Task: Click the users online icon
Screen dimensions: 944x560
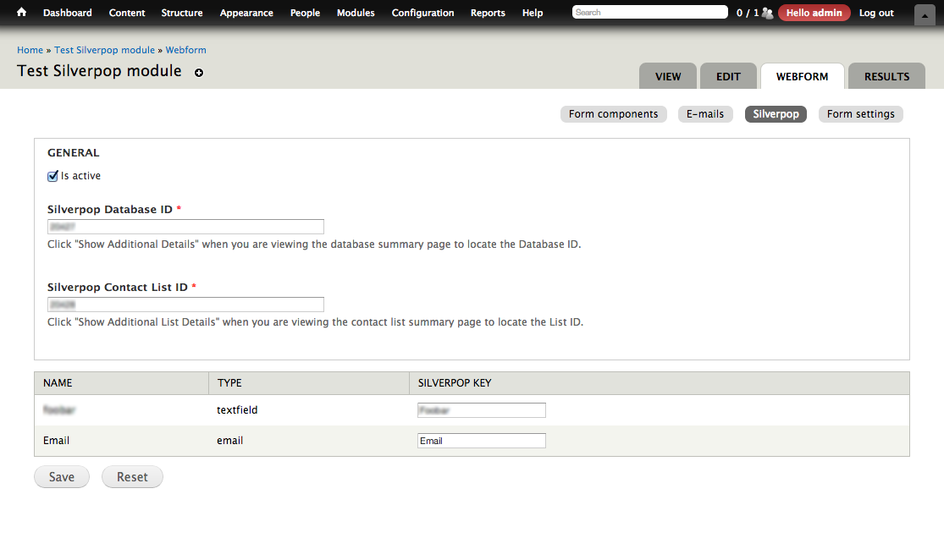Action: [x=768, y=13]
